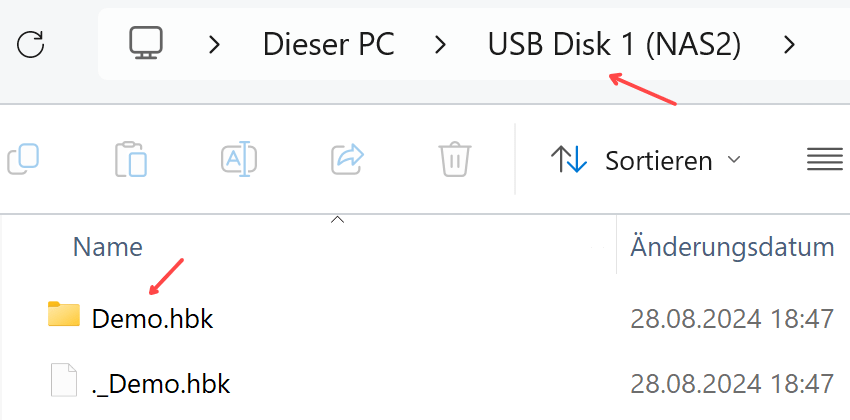Click the Demo.hbk folder icon
This screenshot has width=850, height=420.
(63, 316)
